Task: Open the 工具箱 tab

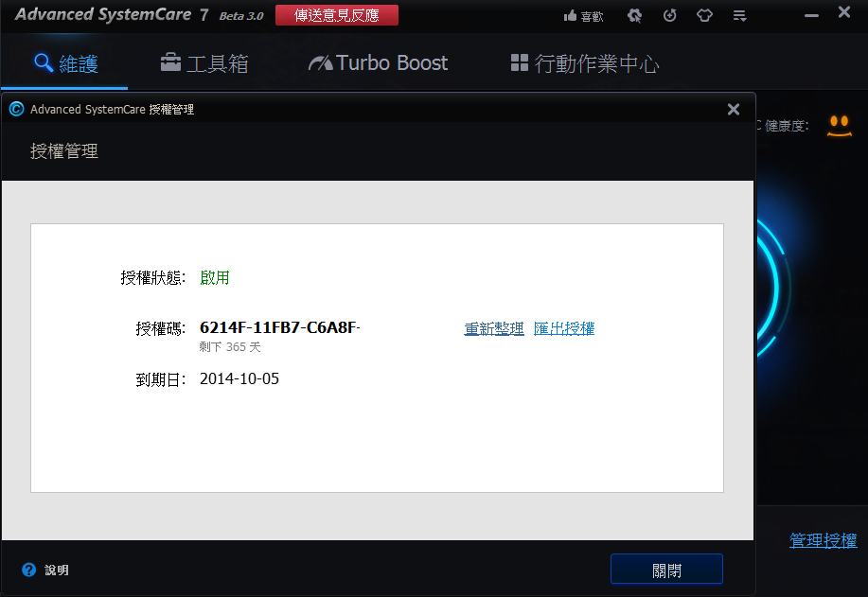Action: click(x=204, y=63)
